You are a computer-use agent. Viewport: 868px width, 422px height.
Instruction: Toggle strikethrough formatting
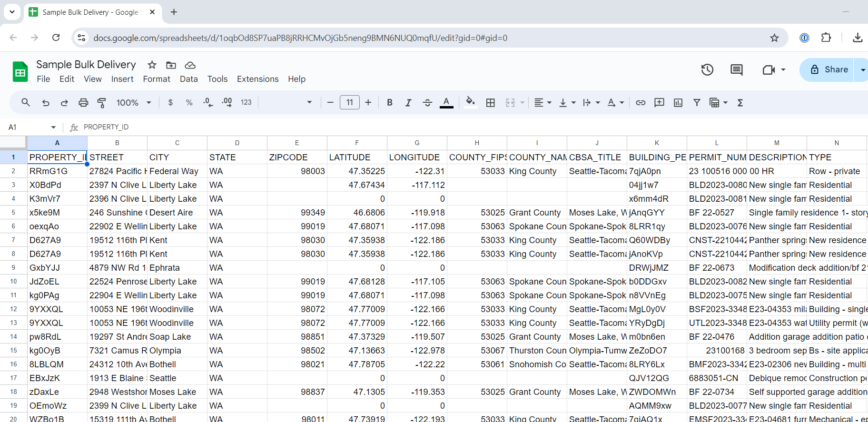click(427, 102)
